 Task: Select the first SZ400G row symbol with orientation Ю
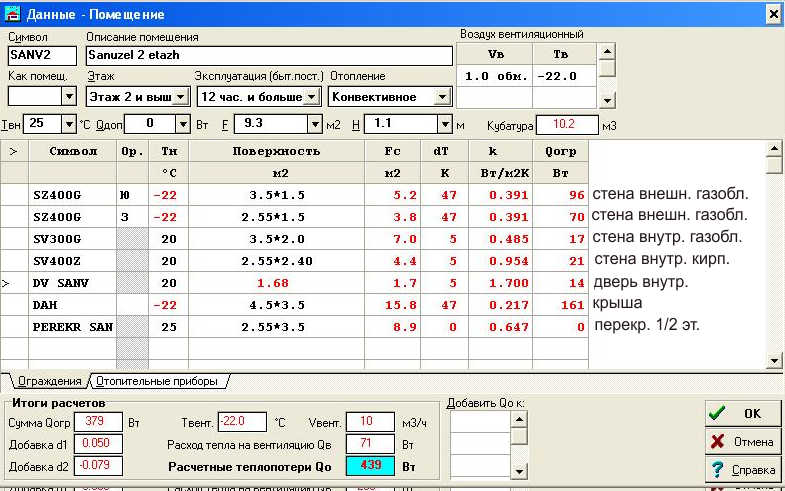tap(73, 195)
